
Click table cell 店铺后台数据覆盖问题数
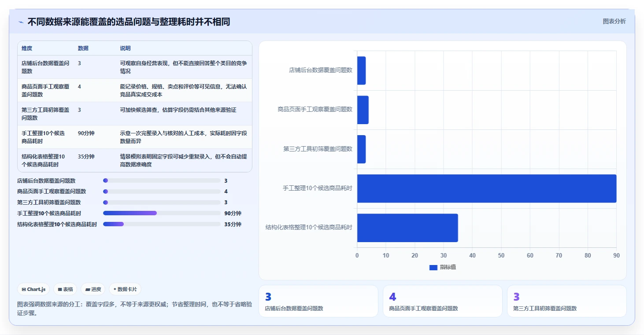click(x=45, y=67)
